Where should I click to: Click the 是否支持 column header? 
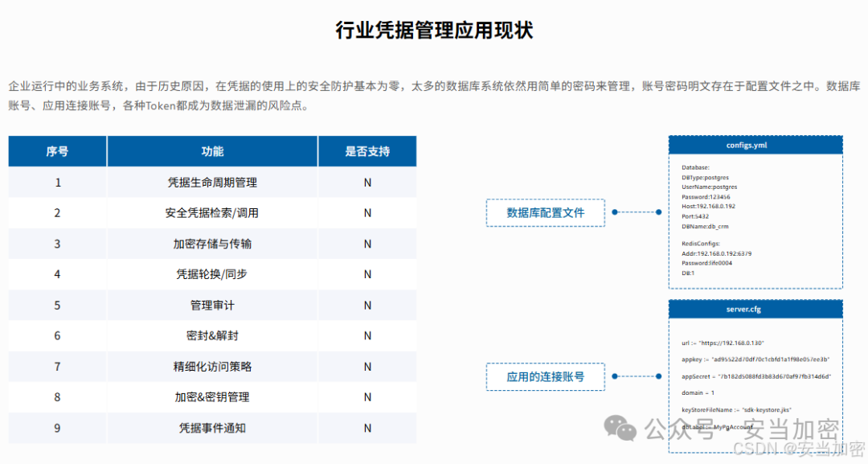click(367, 151)
